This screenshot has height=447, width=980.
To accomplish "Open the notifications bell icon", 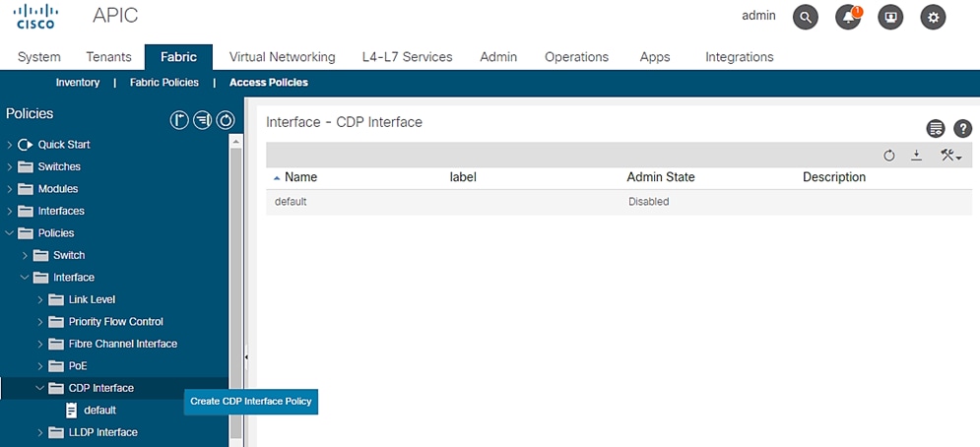I will click(x=848, y=17).
